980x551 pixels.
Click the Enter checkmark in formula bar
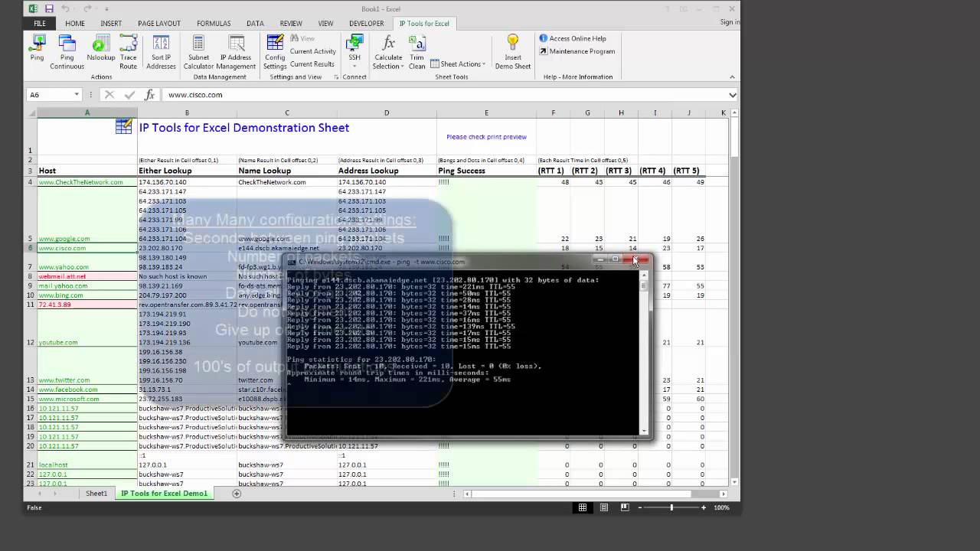click(129, 95)
